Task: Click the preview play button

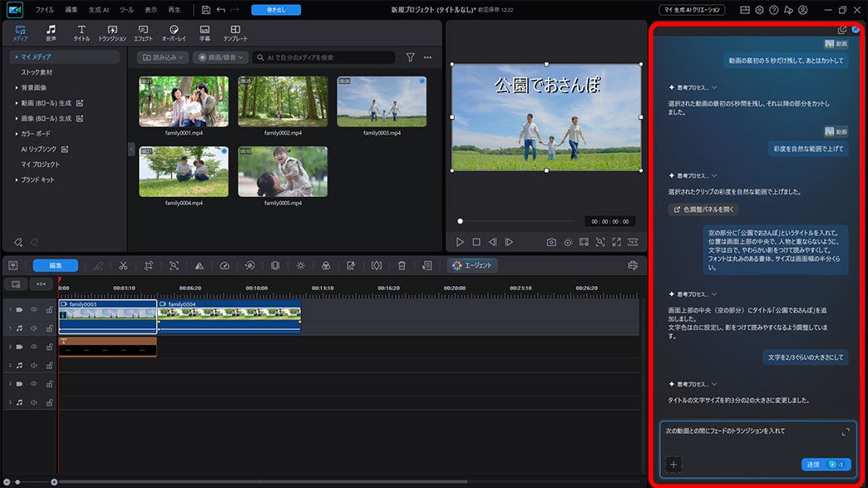Action: click(x=460, y=242)
